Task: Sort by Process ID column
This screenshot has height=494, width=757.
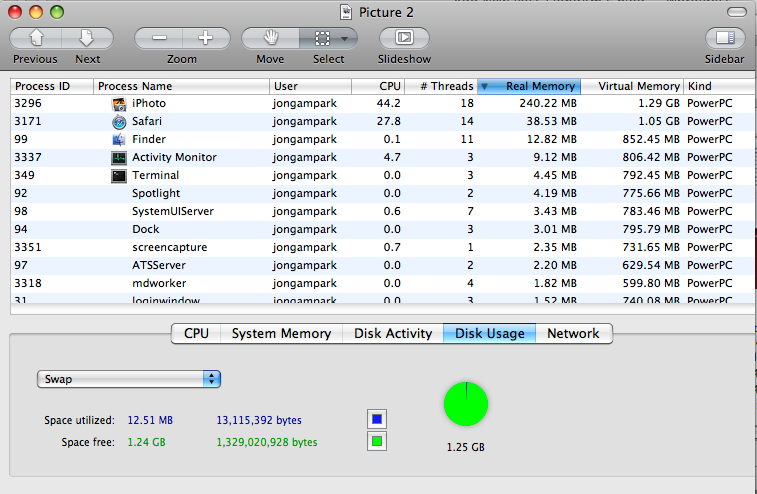Action: 52,86
